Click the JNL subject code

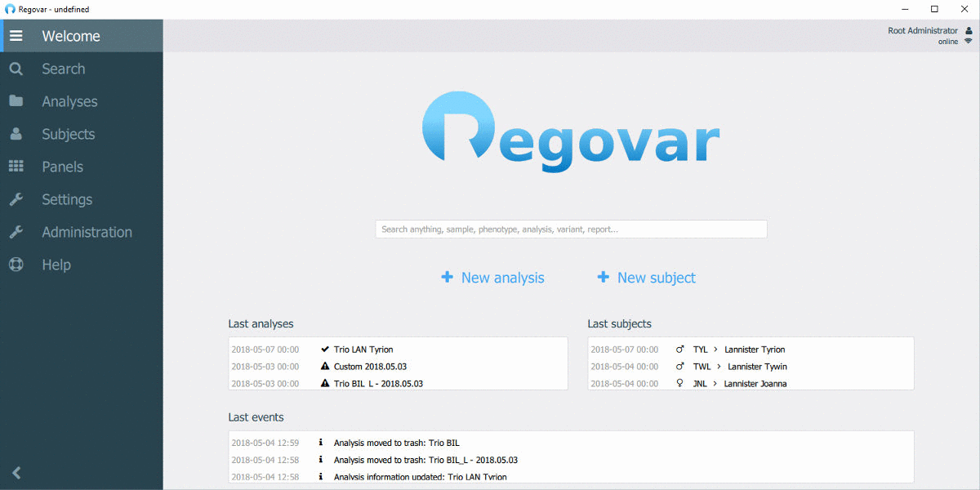point(700,384)
